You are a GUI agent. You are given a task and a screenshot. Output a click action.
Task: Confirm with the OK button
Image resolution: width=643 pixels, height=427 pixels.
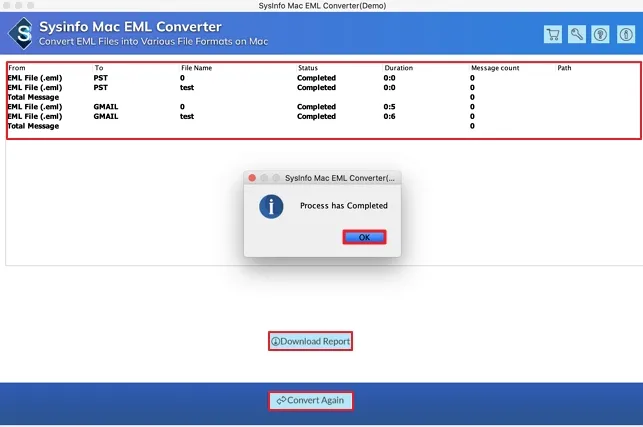click(x=364, y=237)
